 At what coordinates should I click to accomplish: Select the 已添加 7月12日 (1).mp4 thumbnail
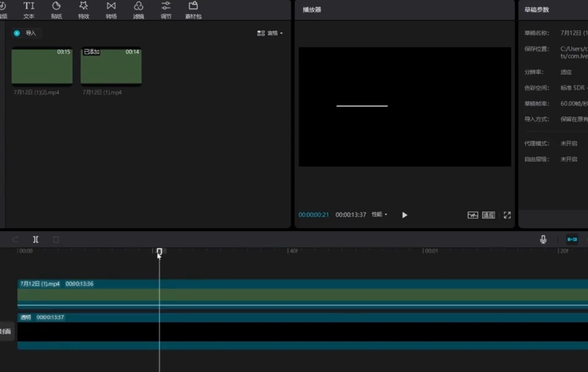(x=111, y=66)
